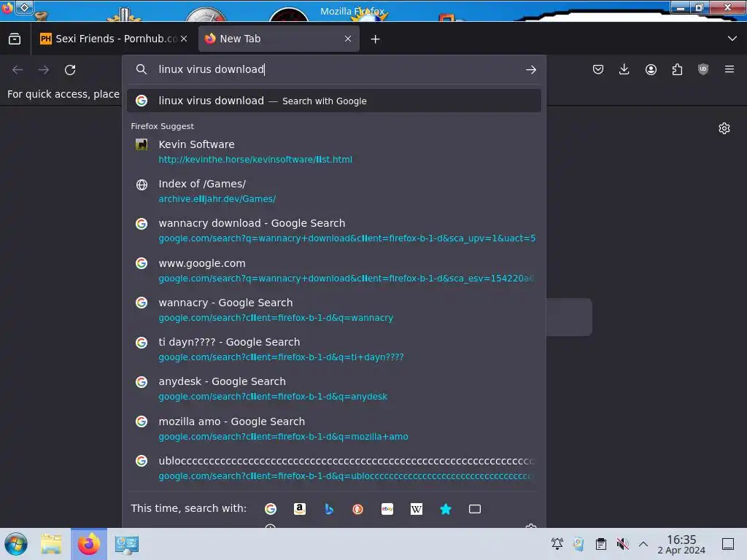The image size is (747, 560).
Task: Open Save to Pocket icon
Action: click(x=598, y=69)
